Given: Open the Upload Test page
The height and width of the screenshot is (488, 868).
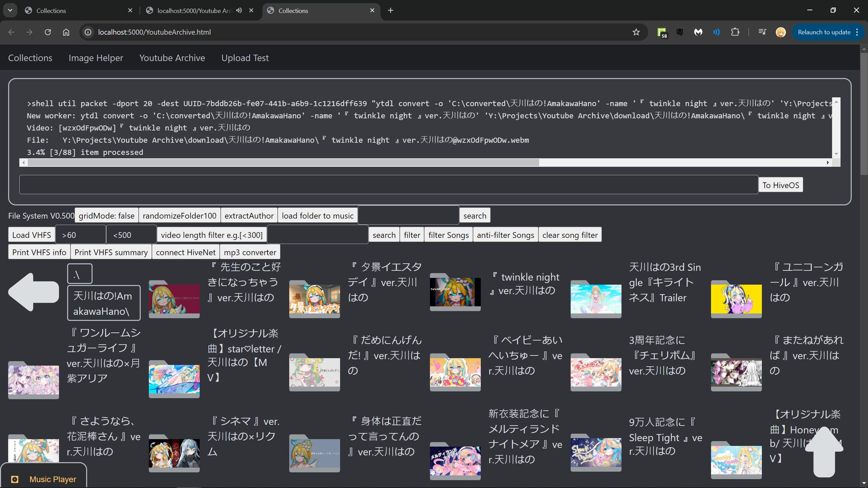Looking at the screenshot, I should [x=245, y=58].
